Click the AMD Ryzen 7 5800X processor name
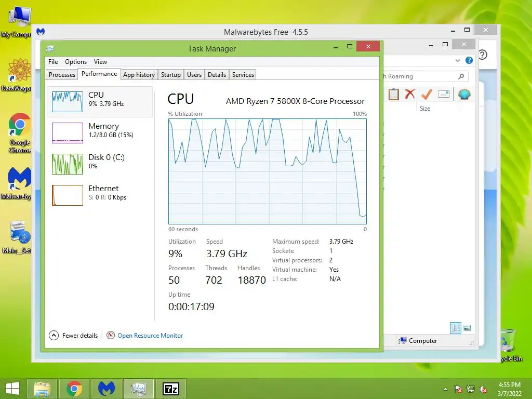This screenshot has width=532, height=399. point(295,101)
